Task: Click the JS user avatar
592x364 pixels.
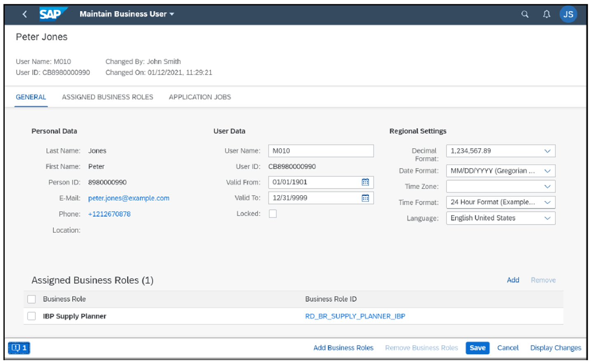Action: [x=569, y=14]
